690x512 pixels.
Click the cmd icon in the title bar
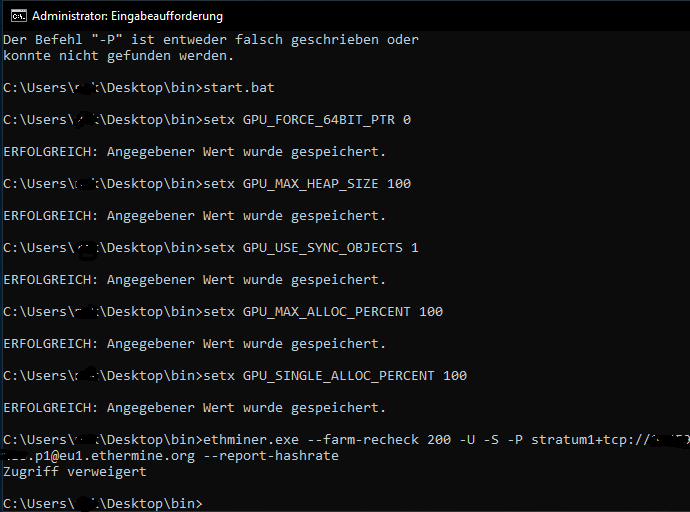click(x=18, y=16)
